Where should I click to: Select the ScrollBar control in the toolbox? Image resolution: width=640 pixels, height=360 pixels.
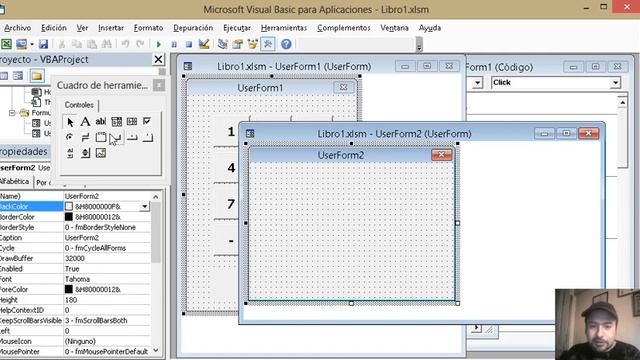point(69,153)
